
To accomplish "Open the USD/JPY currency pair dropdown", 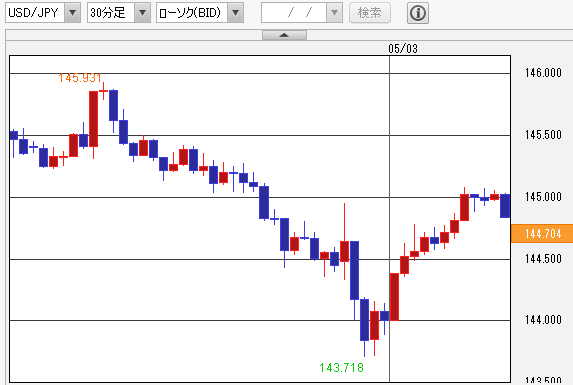I will point(72,13).
